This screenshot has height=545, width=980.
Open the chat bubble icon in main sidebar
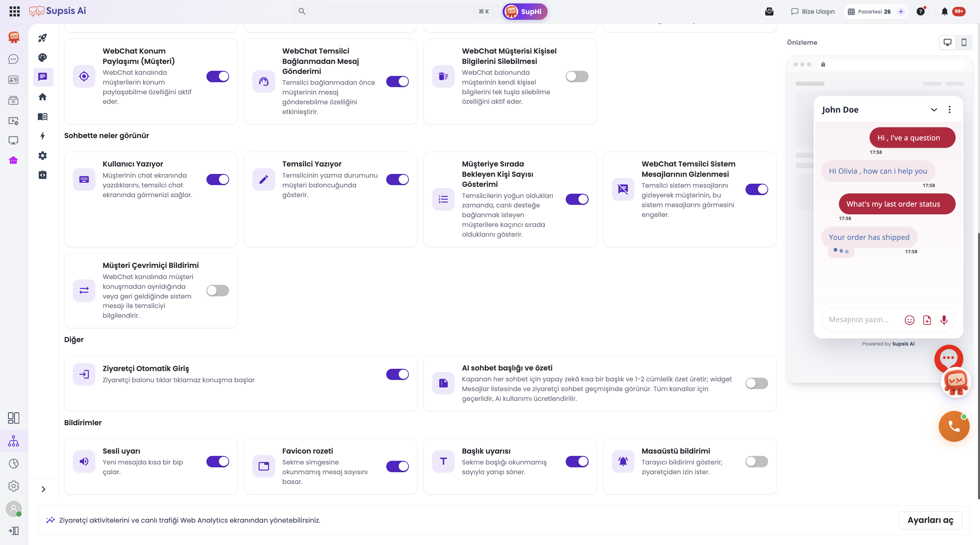click(13, 59)
